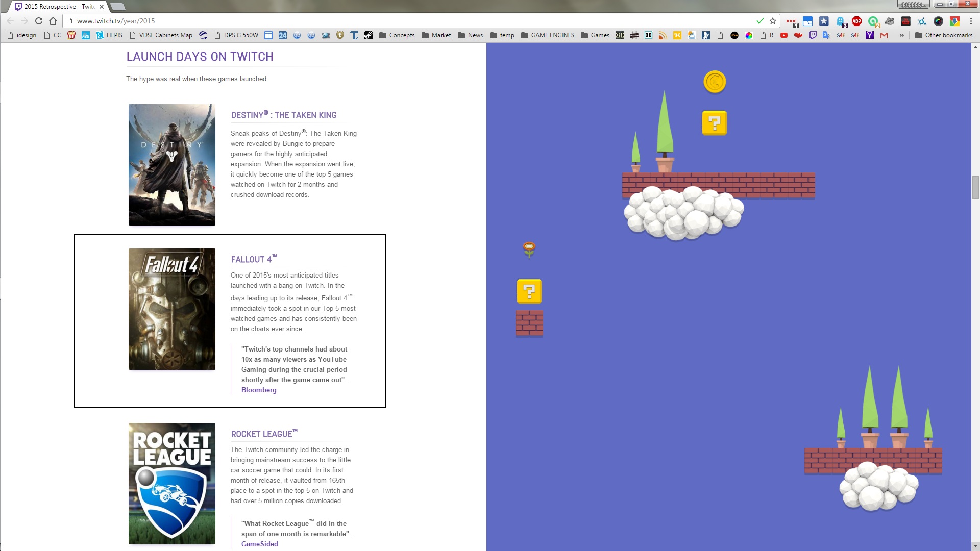This screenshot has width=980, height=551.
Task: Open the Steam bookmark
Action: [369, 35]
